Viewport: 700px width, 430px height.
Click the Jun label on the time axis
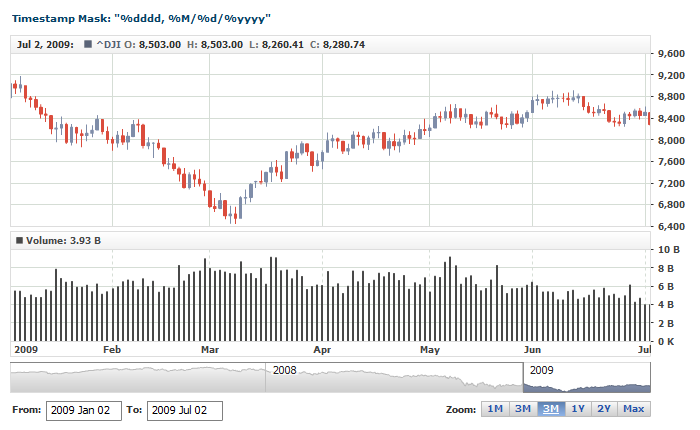533,350
